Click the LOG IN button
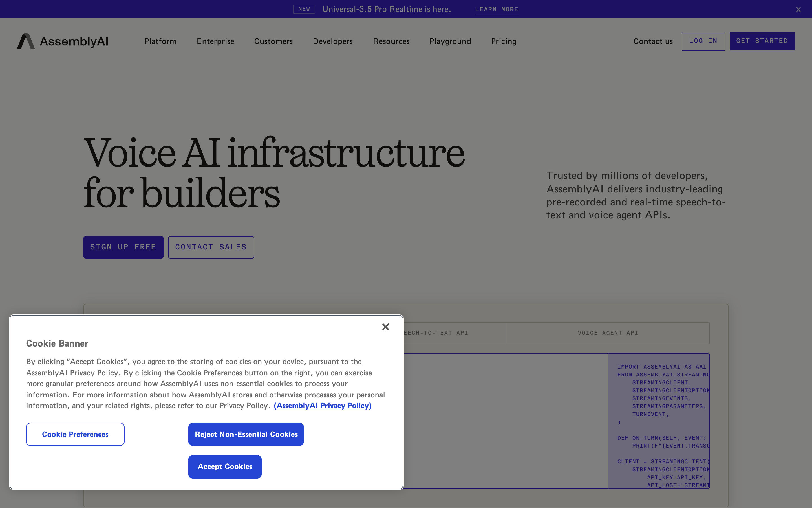 click(703, 41)
